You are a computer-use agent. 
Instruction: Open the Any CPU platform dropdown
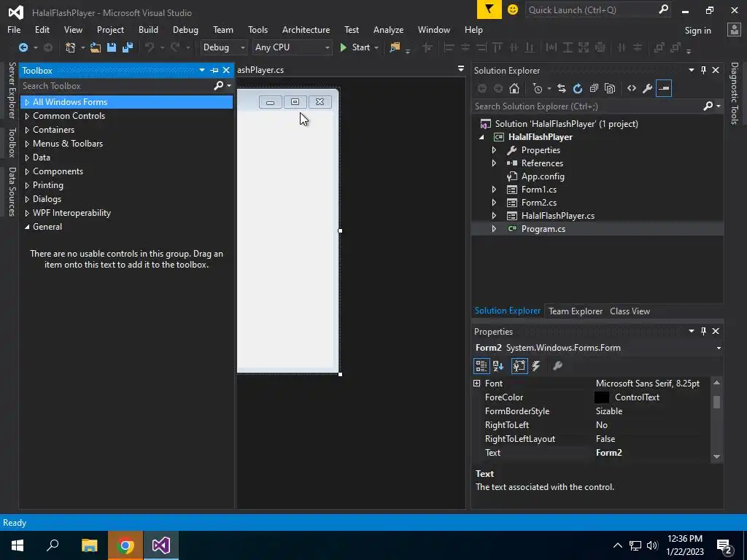click(292, 47)
